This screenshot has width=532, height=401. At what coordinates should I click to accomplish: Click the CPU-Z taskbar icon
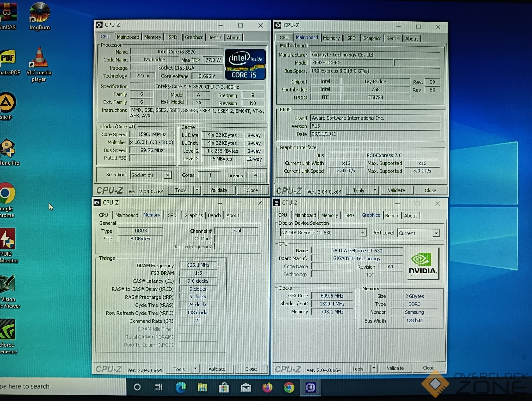pyautogui.click(x=311, y=387)
